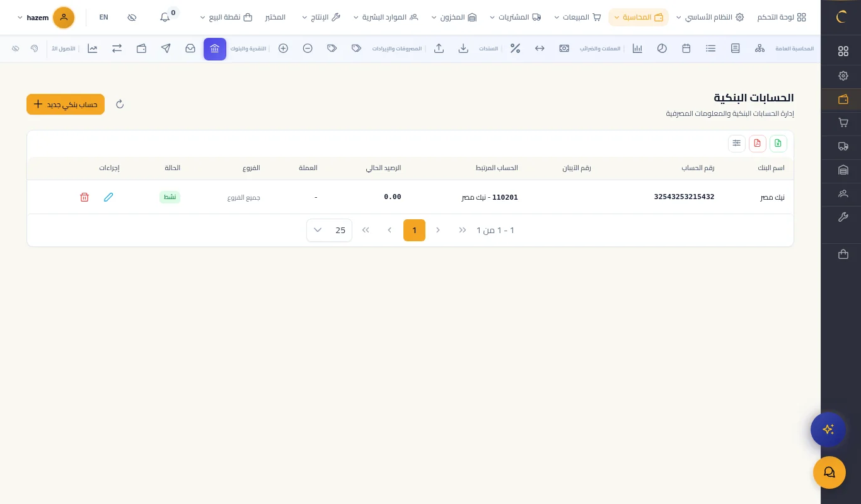Export the table as a PDF
The width and height of the screenshot is (861, 504).
757,144
